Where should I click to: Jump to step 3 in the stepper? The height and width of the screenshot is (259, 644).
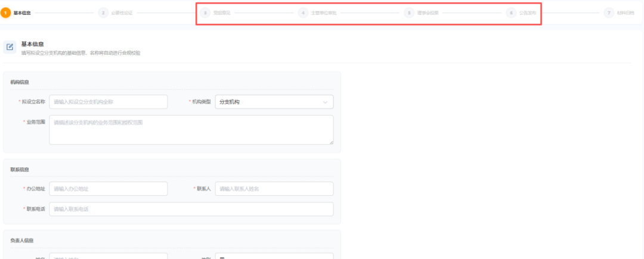[x=215, y=13]
